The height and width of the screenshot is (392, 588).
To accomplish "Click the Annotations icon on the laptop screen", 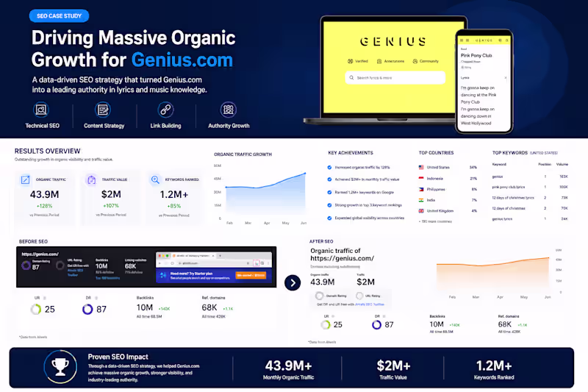I will (x=379, y=61).
